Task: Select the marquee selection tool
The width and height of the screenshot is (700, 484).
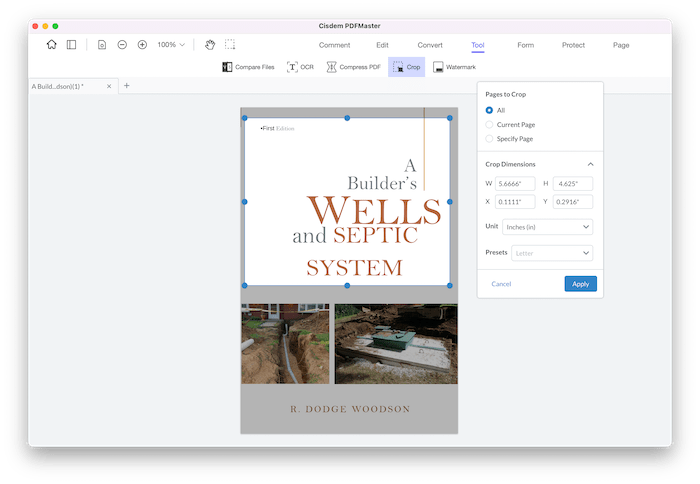Action: 229,44
